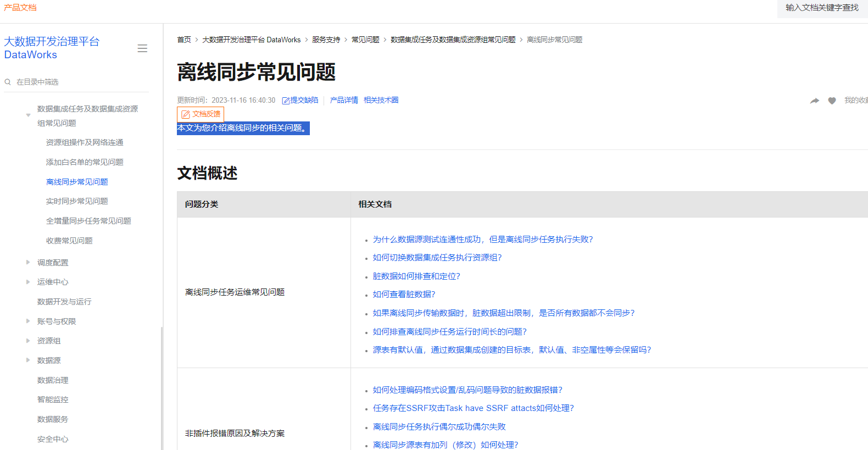Click the 文档概述 heading
The image size is (868, 450).
[207, 173]
